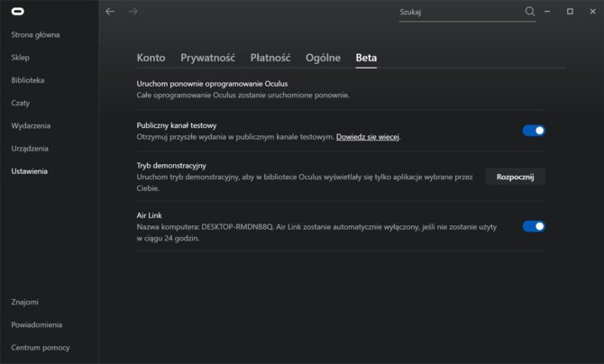This screenshot has width=604, height=364.
Task: Open Urządzenia in the sidebar
Action: (30, 149)
